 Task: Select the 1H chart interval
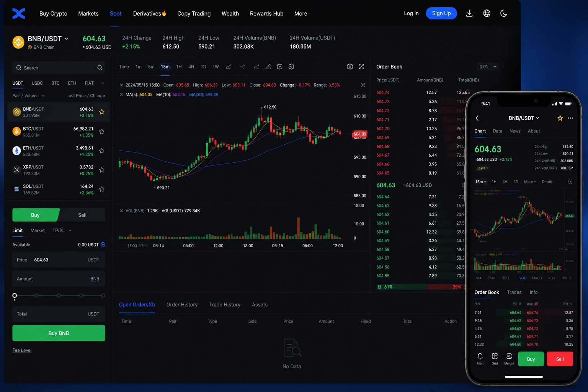[179, 67]
